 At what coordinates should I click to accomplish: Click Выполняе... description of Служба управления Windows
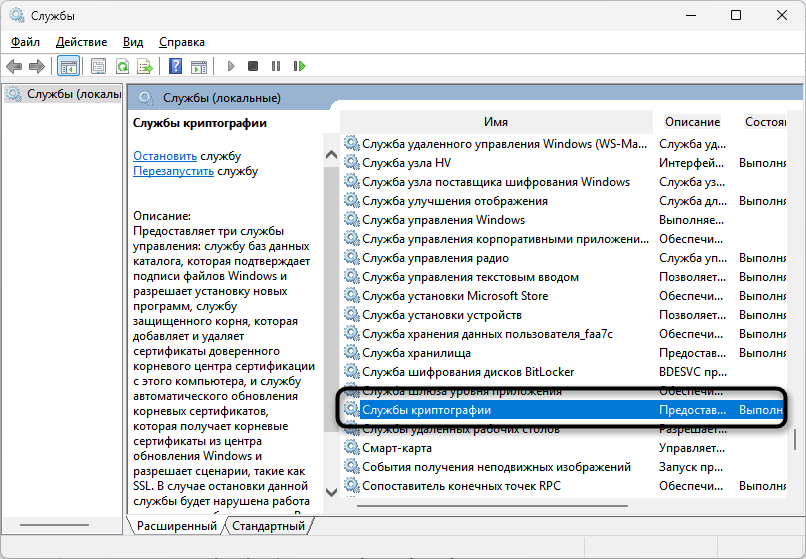coord(691,220)
